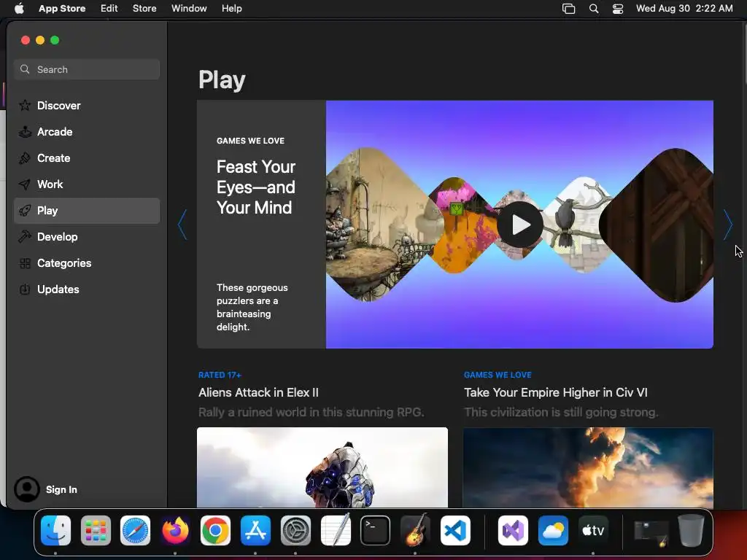
Task: Click minimized window thumbnail in Dock
Action: coord(651,532)
